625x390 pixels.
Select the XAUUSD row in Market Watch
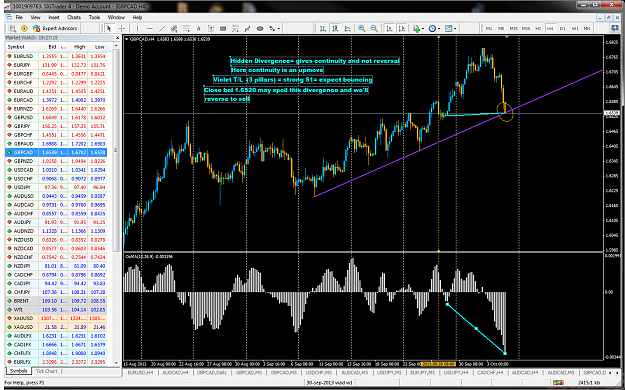click(x=56, y=318)
